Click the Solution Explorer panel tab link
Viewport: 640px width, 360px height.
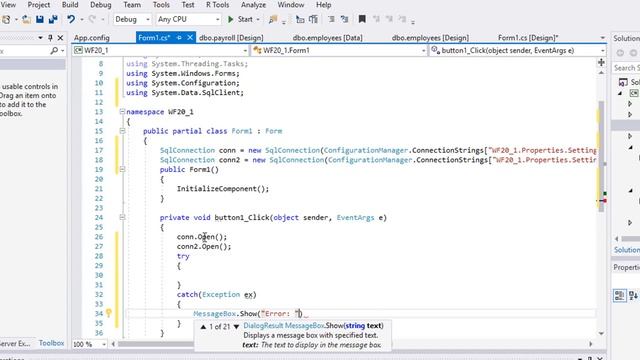tap(627, 250)
